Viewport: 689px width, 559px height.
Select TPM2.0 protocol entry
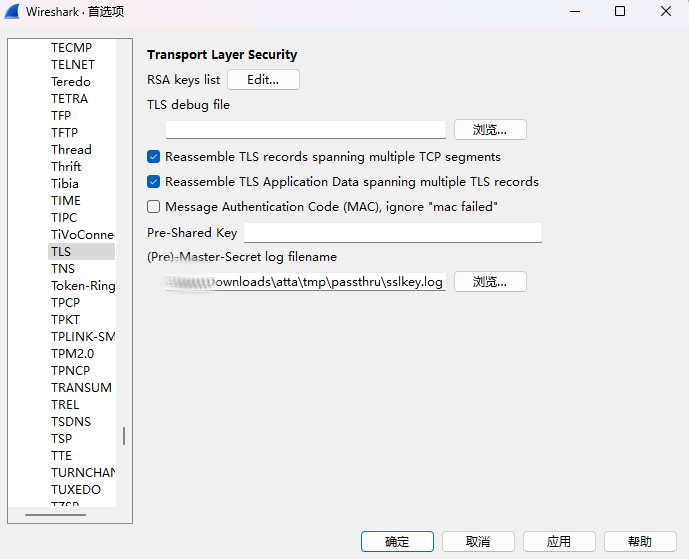tap(73, 354)
